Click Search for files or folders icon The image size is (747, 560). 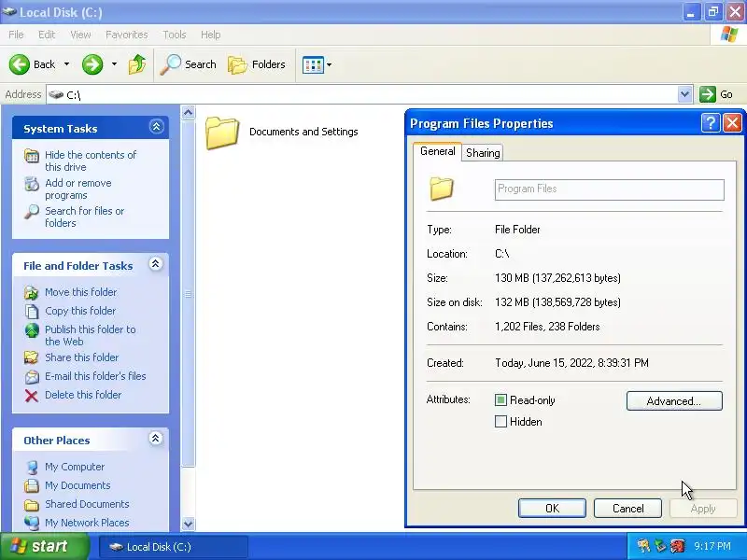[32, 212]
